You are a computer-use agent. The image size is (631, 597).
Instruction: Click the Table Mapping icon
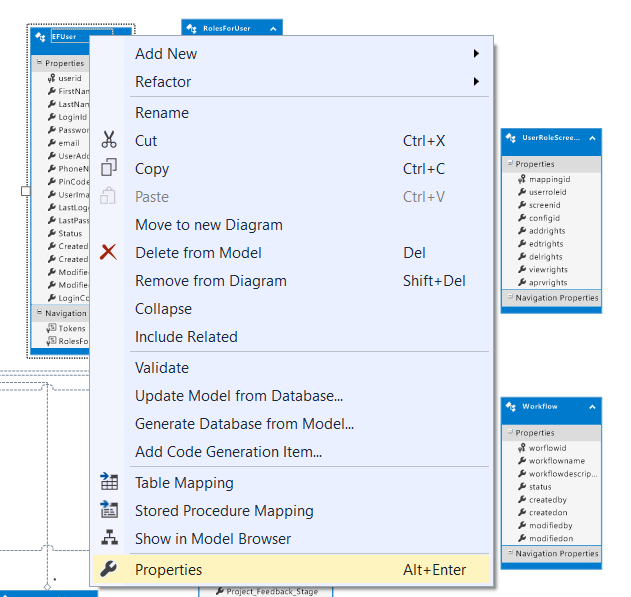(x=110, y=483)
